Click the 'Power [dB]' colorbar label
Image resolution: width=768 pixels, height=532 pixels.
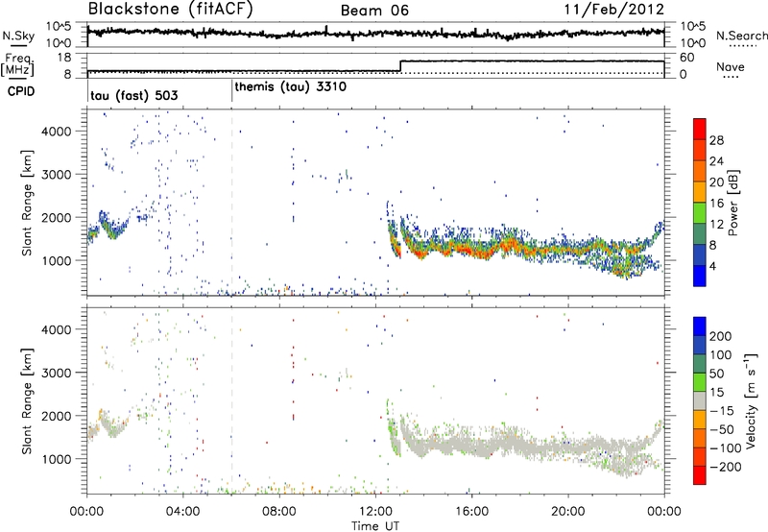[x=733, y=203]
